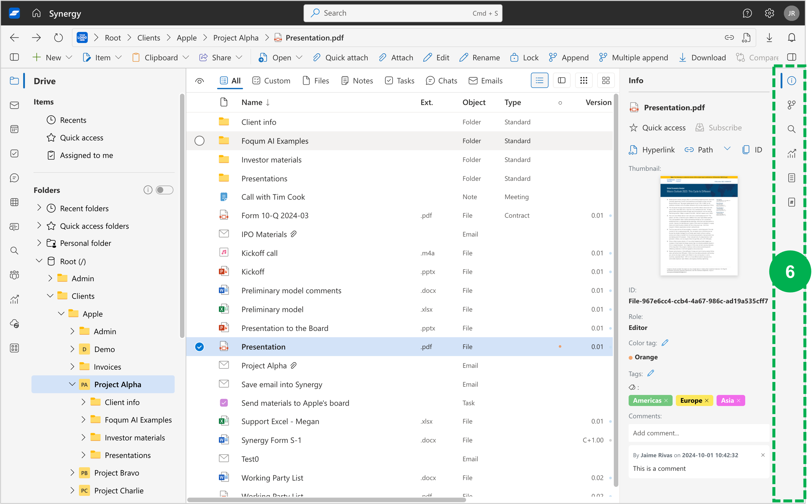This screenshot has width=812, height=504.
Task: Switch to list view layout
Action: 539,81
